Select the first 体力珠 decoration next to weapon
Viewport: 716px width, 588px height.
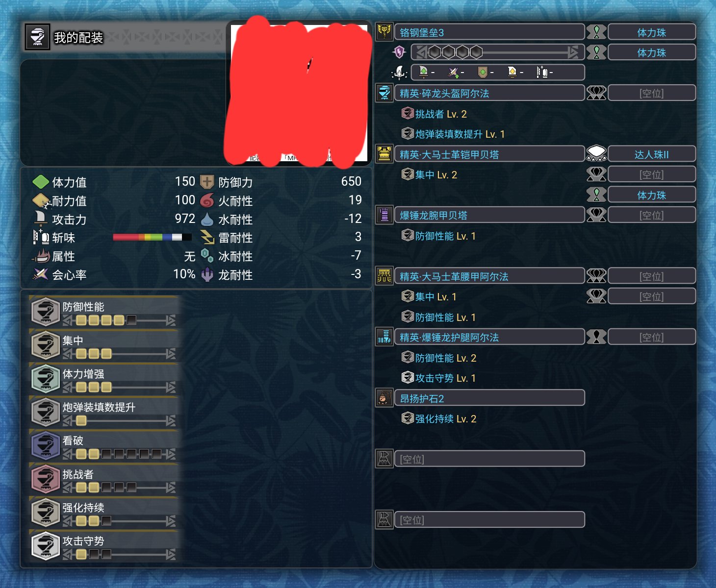pyautogui.click(x=652, y=32)
